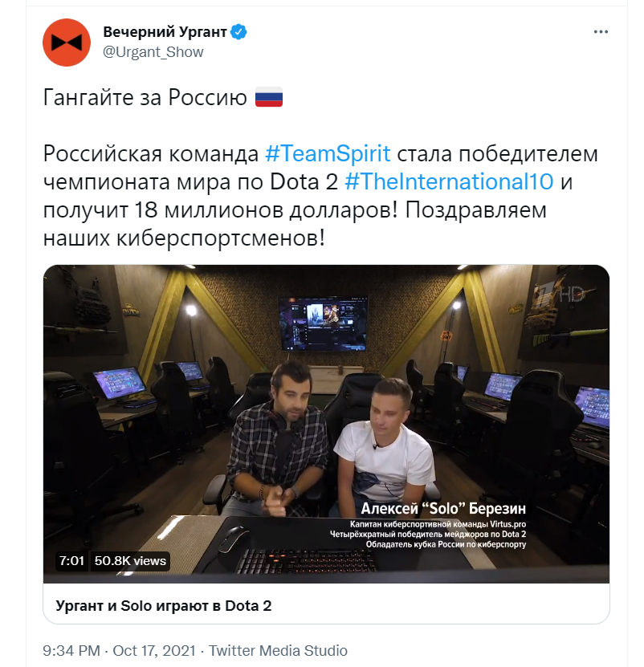Open the 9:34 PM · Oct 17, 2021 timestamp

[119, 650]
